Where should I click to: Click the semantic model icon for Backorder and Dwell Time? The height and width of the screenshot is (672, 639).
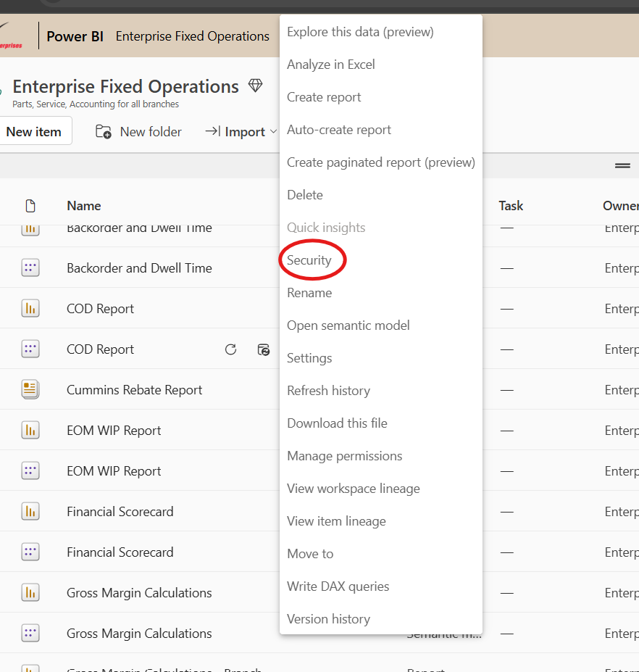(30, 267)
